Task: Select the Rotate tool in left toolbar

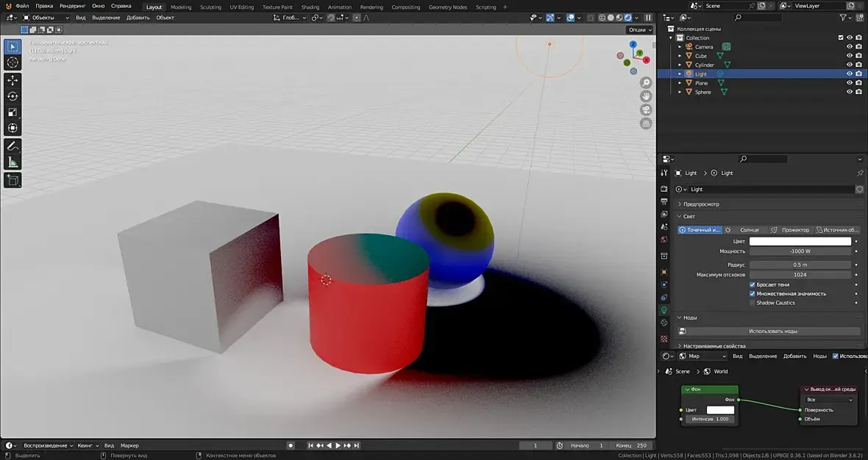Action: (13, 96)
